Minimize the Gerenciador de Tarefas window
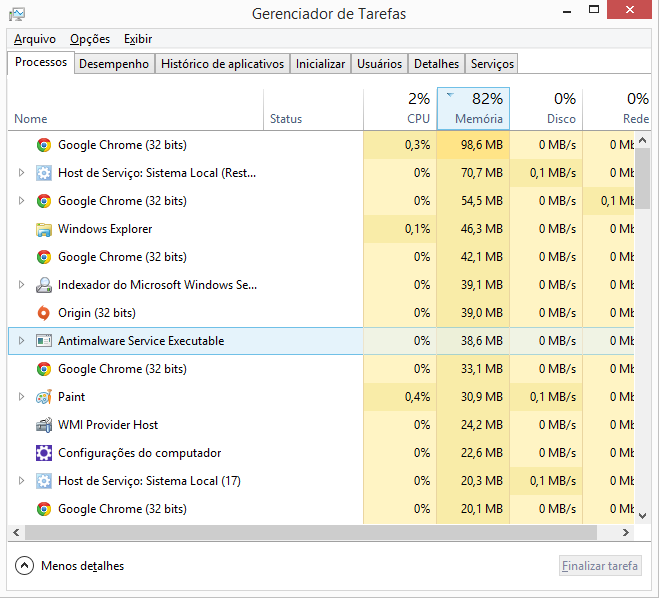 click(x=567, y=10)
